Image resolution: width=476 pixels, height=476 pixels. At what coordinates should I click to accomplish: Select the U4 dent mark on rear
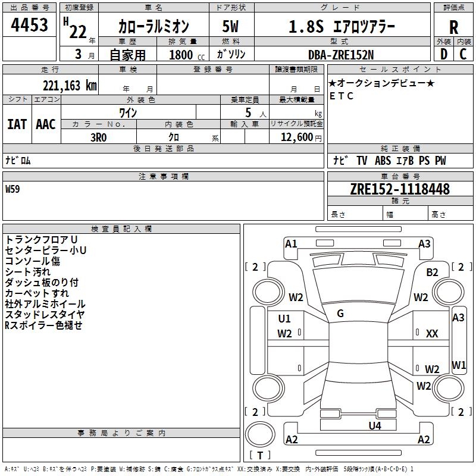(374, 425)
